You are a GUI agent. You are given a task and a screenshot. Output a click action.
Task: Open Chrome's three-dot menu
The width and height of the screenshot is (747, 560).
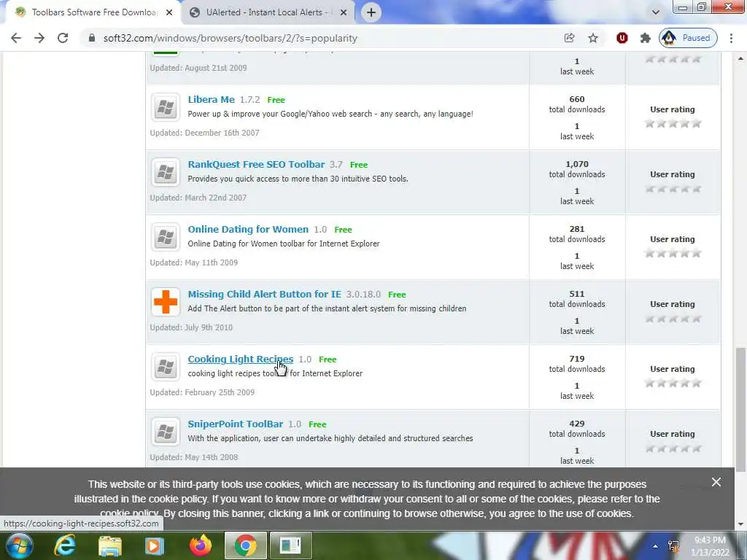pyautogui.click(x=731, y=38)
